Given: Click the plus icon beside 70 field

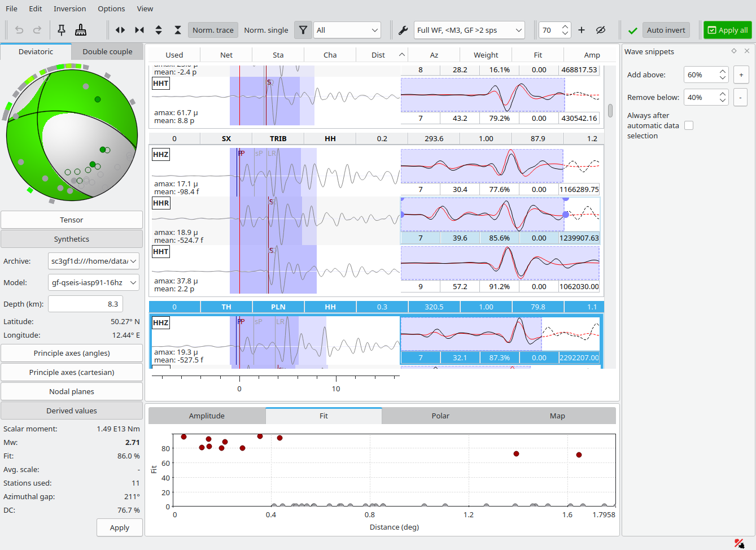Looking at the screenshot, I should click(582, 30).
